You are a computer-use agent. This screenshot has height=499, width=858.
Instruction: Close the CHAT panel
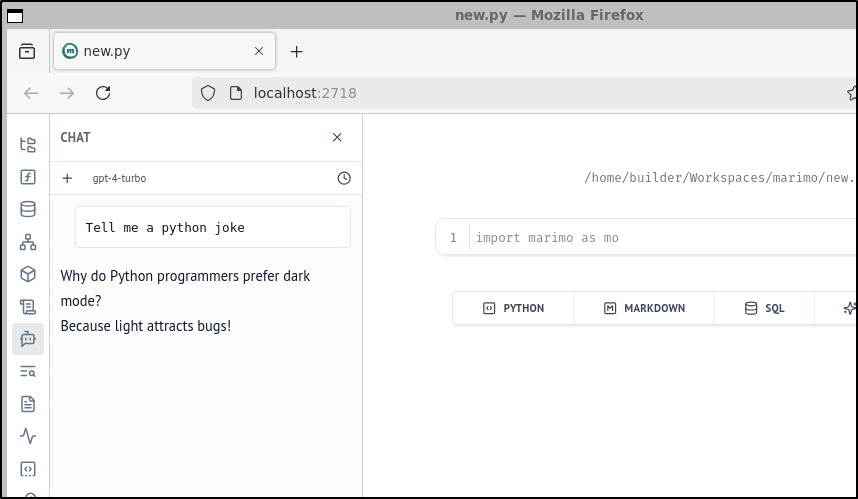click(x=337, y=137)
